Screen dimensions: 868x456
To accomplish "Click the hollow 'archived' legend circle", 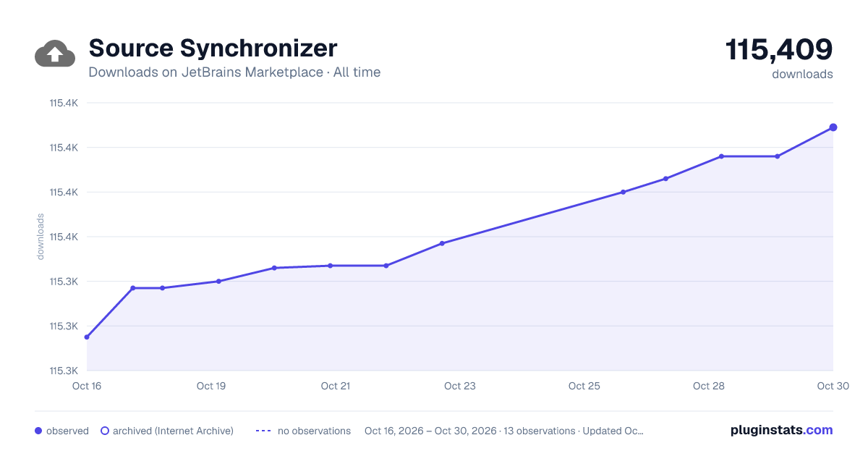I will (105, 431).
